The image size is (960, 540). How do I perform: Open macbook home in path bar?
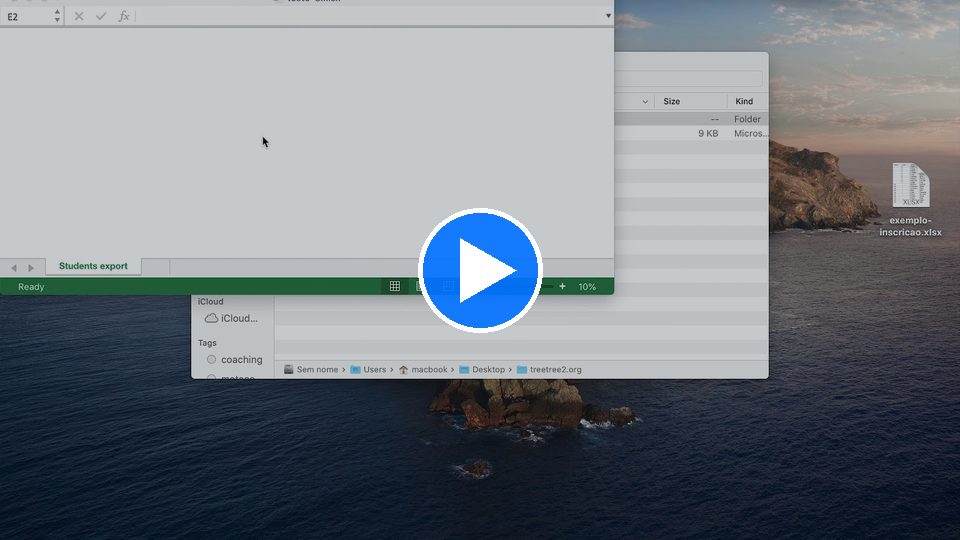click(423, 369)
